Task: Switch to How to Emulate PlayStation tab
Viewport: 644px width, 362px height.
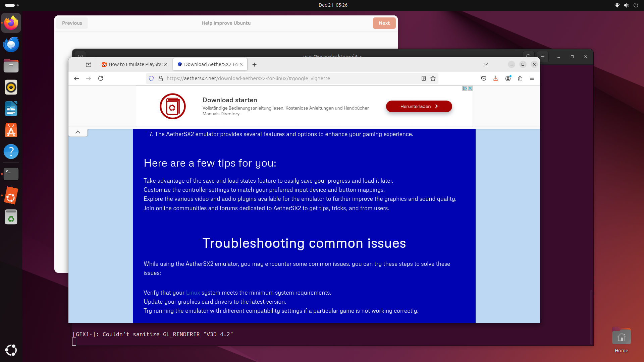Action: [x=134, y=64]
